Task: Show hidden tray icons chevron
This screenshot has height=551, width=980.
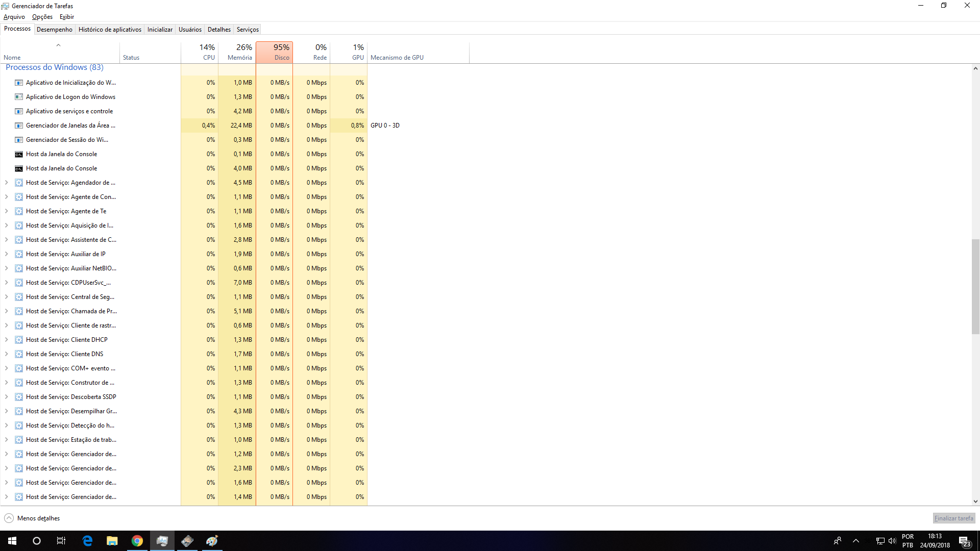Action: click(x=856, y=541)
